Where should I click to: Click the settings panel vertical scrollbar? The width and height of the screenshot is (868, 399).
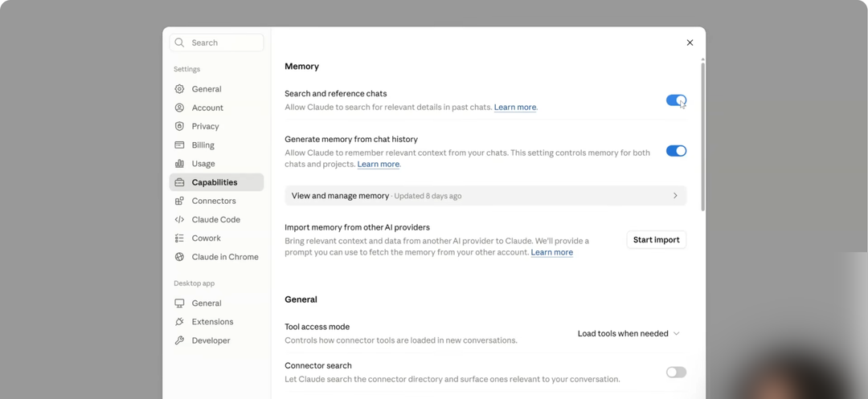pyautogui.click(x=703, y=136)
